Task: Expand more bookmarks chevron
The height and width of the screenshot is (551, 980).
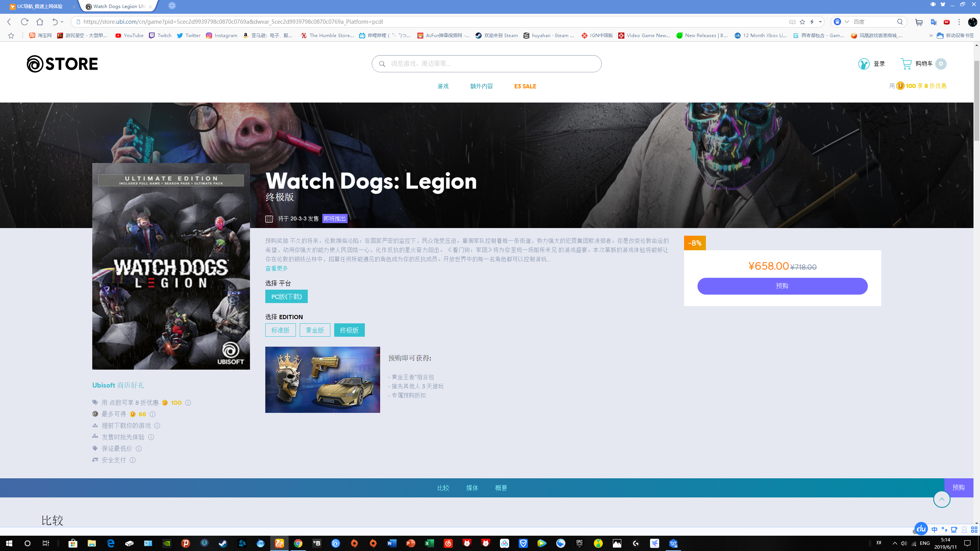Action: pos(931,36)
